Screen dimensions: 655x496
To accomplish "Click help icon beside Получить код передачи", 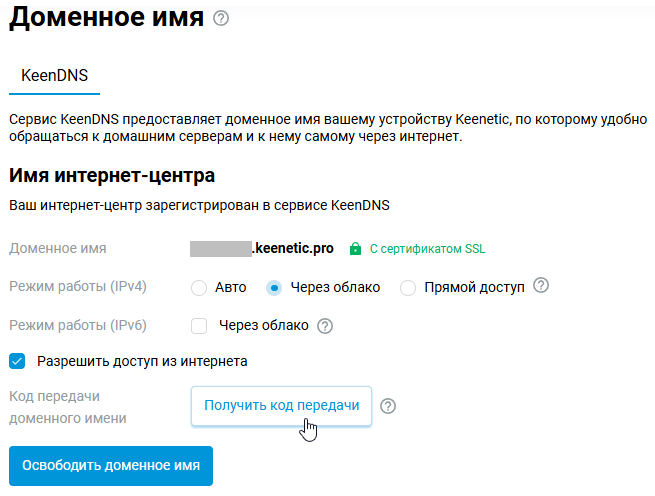I will tap(389, 406).
